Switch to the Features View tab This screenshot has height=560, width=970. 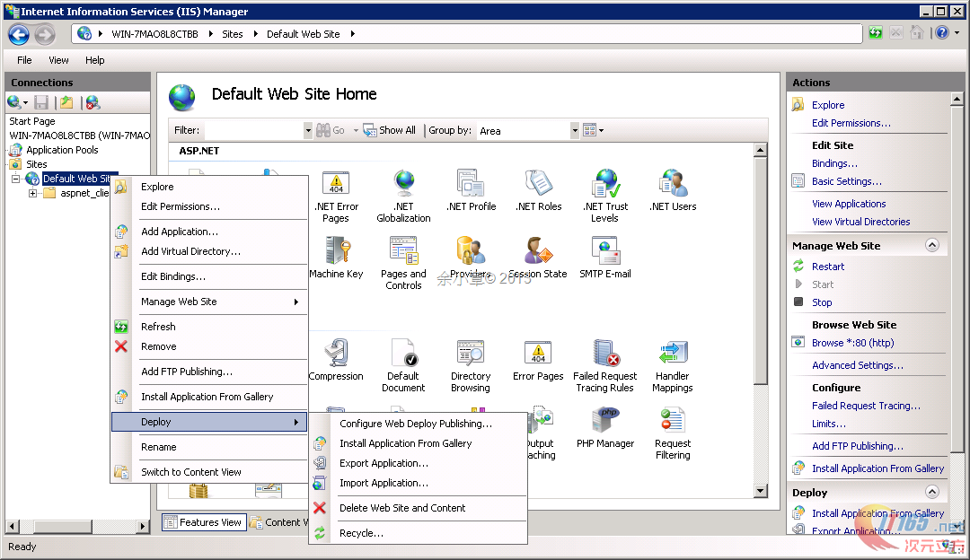coord(204,522)
